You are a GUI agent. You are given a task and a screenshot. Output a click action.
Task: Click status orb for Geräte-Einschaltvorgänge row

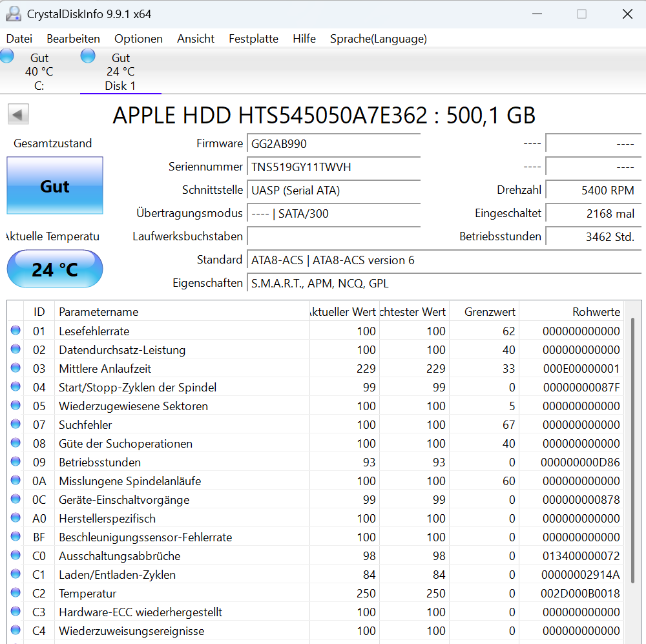coord(16,499)
